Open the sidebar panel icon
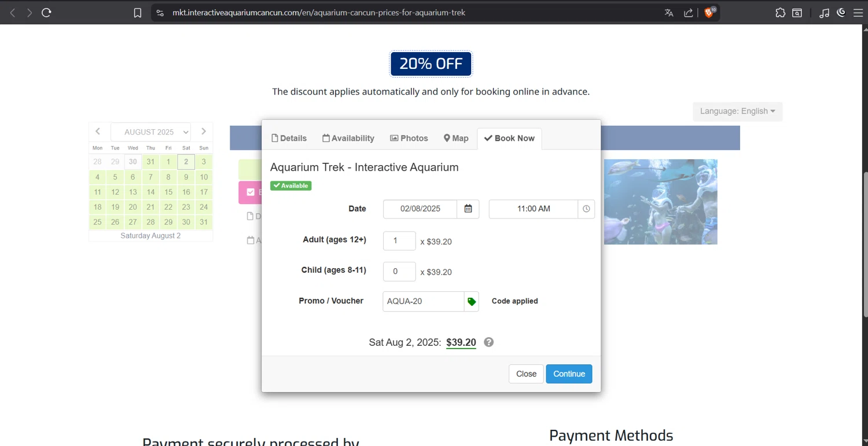Screen dimensions: 868x446 click(x=797, y=13)
